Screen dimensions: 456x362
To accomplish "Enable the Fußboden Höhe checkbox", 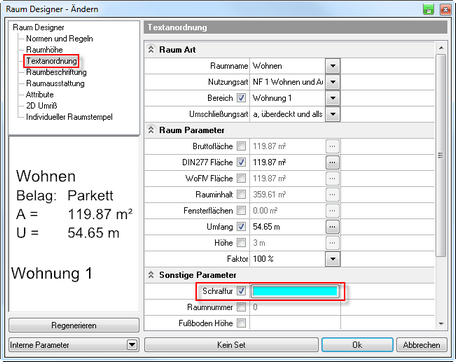I will tap(241, 323).
